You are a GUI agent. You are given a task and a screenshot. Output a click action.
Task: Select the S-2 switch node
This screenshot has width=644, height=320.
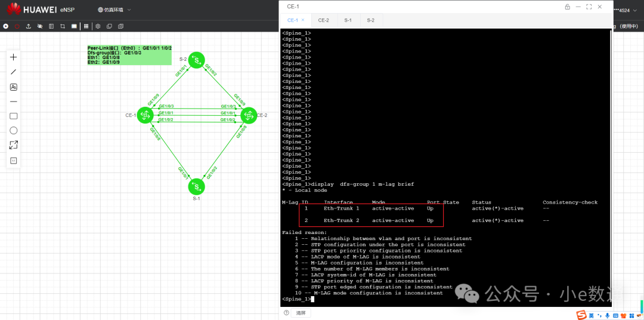[x=197, y=60]
